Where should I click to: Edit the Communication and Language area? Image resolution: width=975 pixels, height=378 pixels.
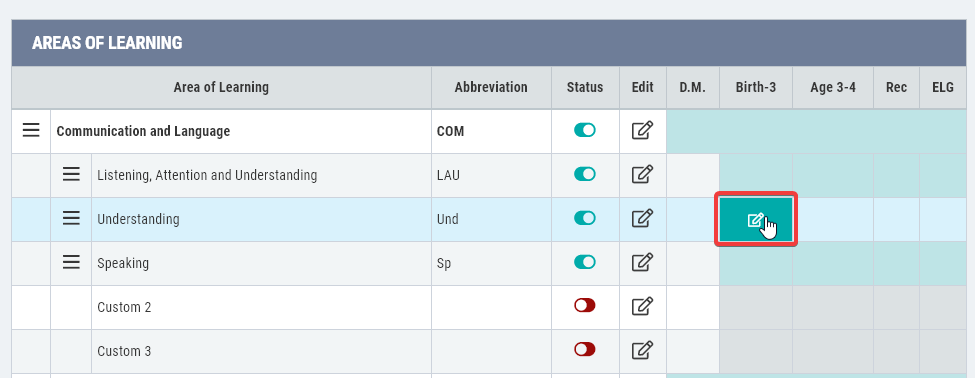(x=642, y=131)
